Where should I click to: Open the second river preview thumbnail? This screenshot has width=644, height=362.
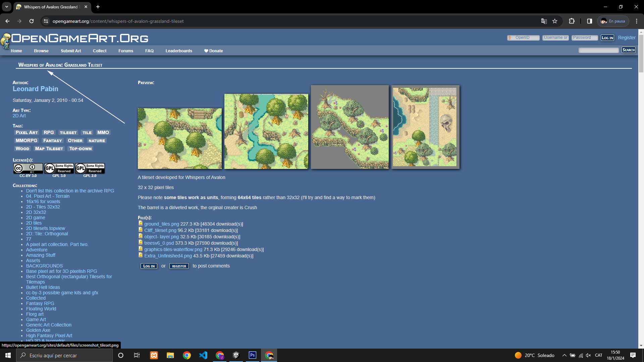coord(266,131)
